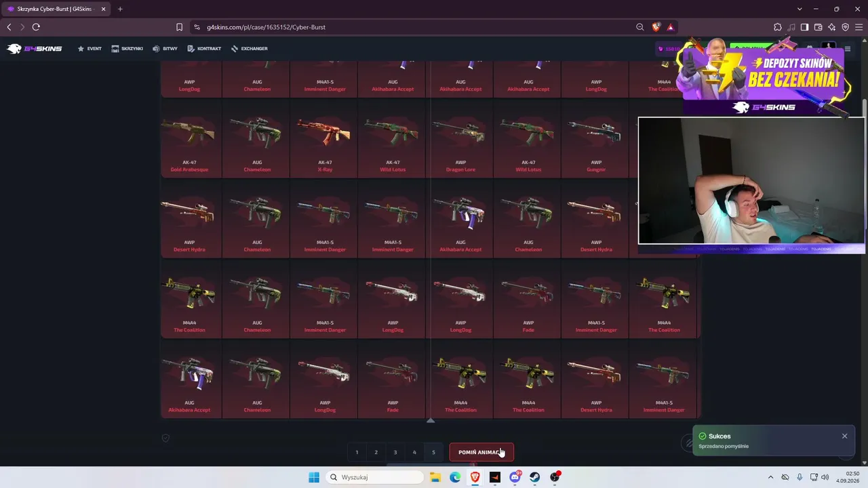Open the zoom level indicator
Image resolution: width=868 pixels, height=488 pixels.
pyautogui.click(x=639, y=27)
